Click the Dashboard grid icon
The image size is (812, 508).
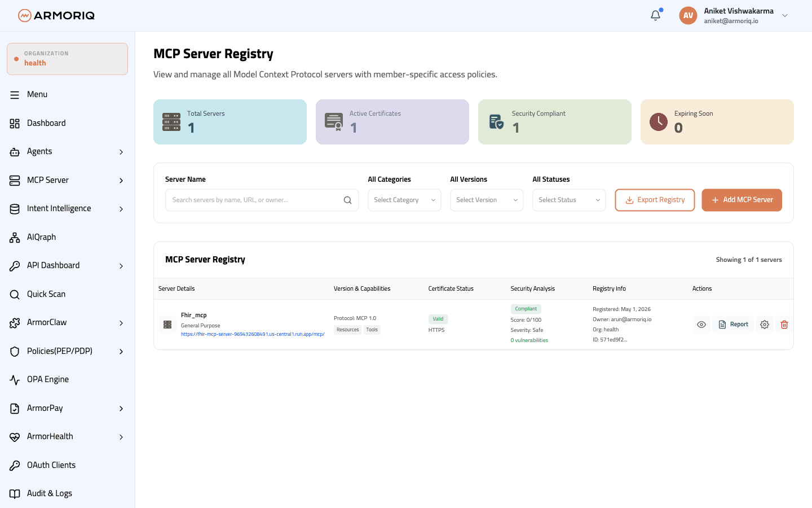pyautogui.click(x=15, y=124)
